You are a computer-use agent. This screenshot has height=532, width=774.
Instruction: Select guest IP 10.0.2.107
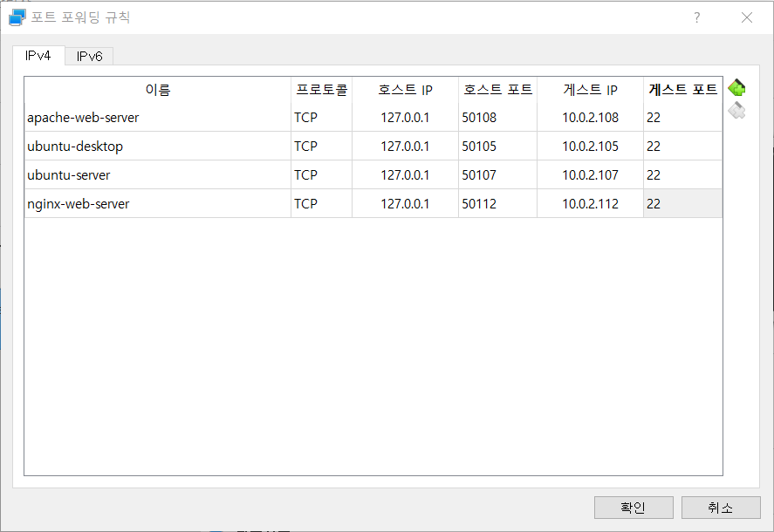click(591, 174)
